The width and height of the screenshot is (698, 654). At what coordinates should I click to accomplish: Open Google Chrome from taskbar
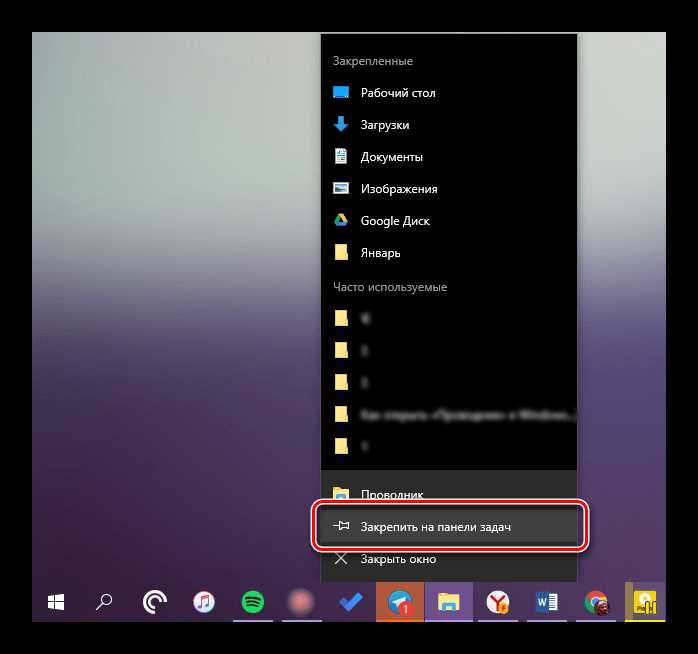[596, 602]
